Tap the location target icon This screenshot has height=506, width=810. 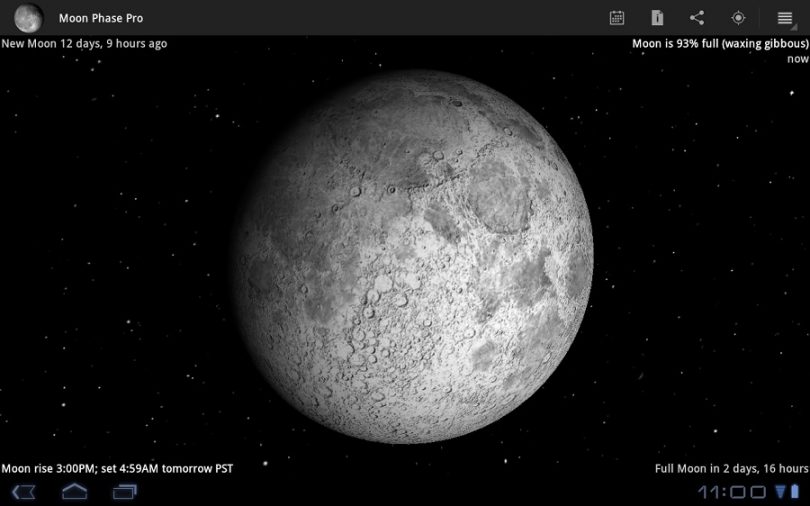coord(738,18)
